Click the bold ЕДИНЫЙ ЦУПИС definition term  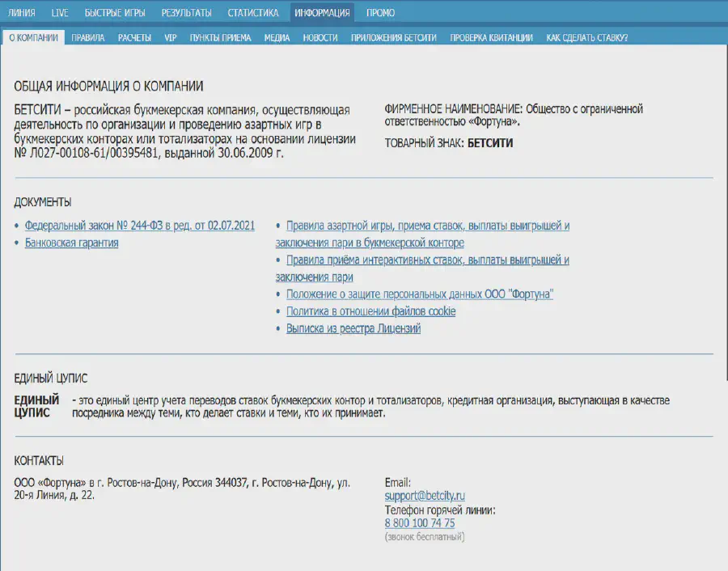coord(36,407)
